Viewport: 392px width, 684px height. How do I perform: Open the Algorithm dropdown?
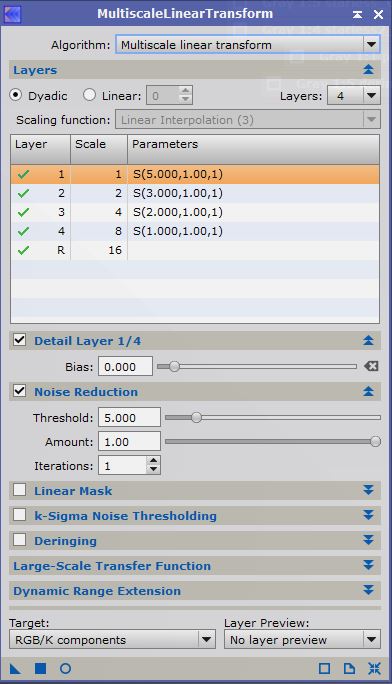247,44
